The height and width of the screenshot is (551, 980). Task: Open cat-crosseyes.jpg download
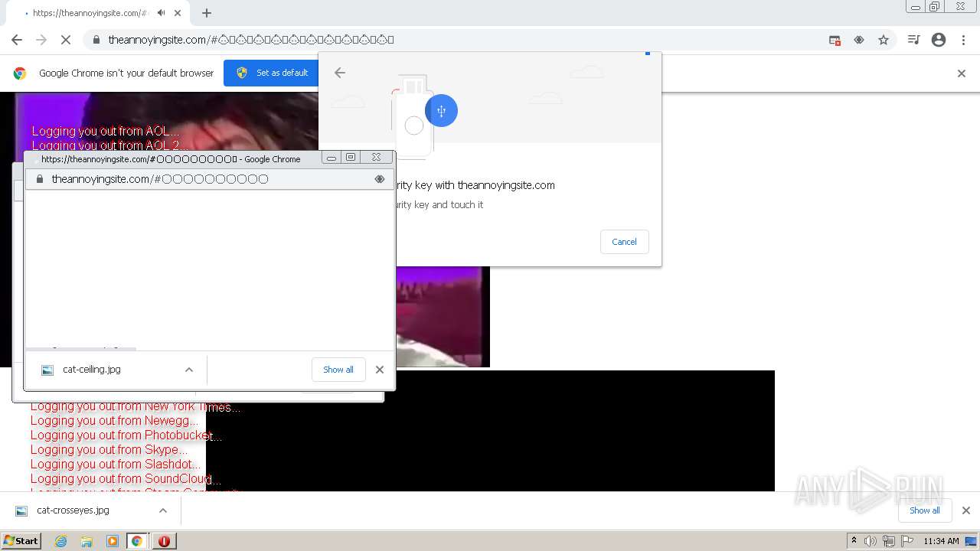[x=73, y=510]
